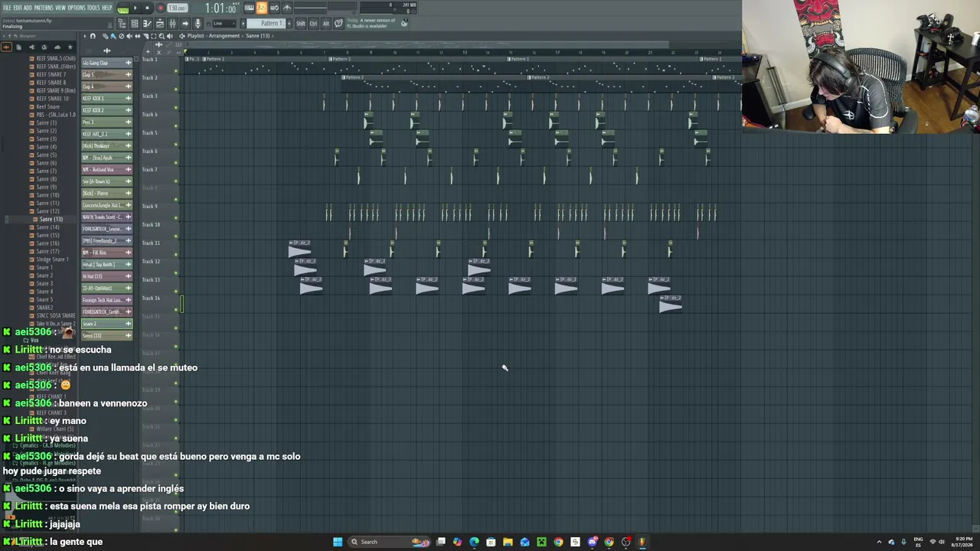Choose the Select tool in Playlist toolbar

coord(153,36)
